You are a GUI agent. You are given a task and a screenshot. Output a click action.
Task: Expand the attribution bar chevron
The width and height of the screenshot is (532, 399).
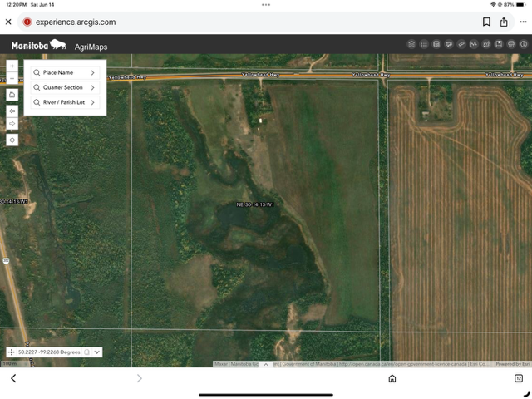click(266, 364)
